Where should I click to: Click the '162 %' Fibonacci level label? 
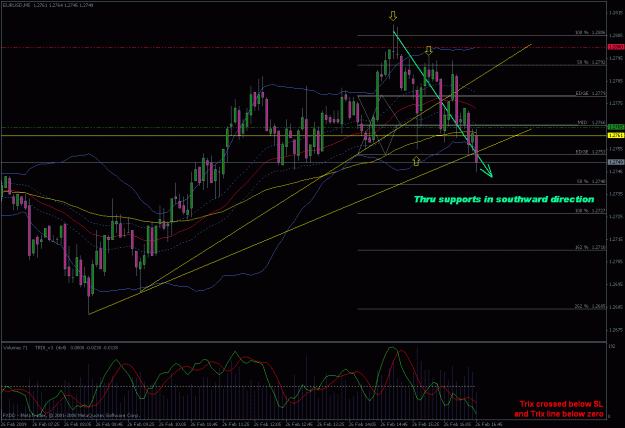click(x=590, y=247)
